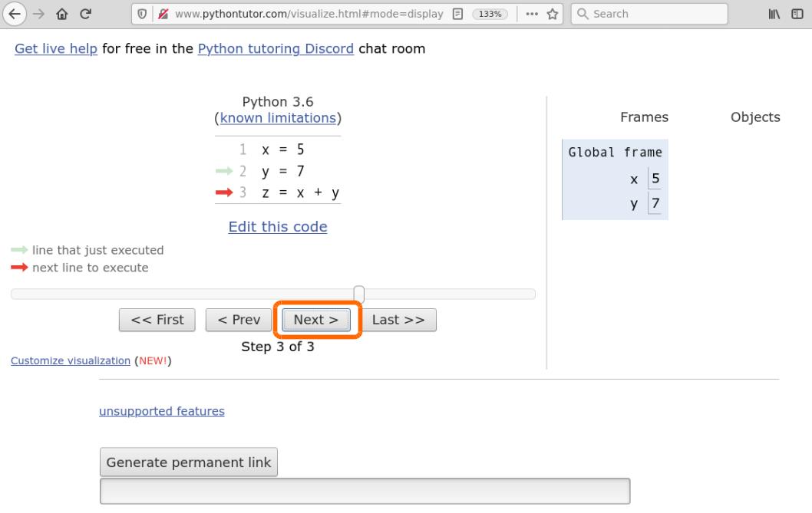Viewport: 812px width, 513px height.
Task: Click the execution step slider handle
Action: pos(358,292)
